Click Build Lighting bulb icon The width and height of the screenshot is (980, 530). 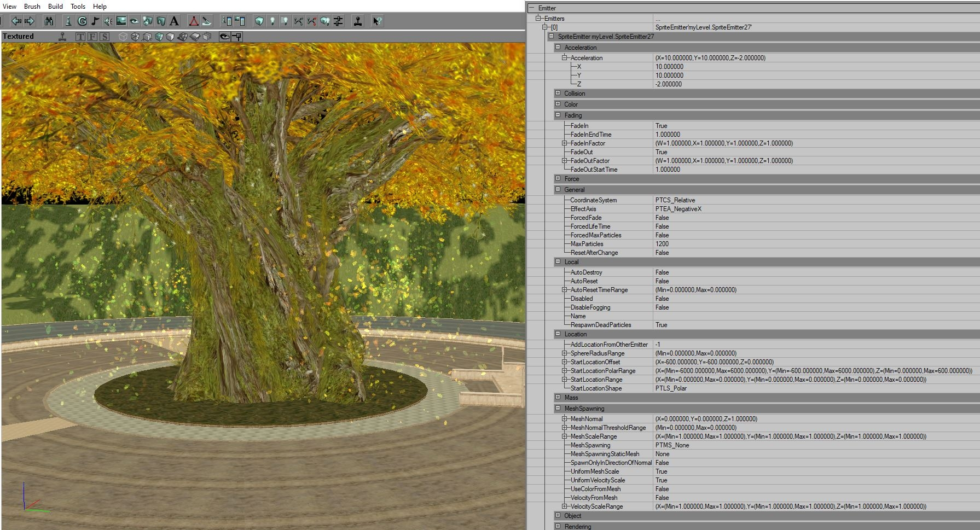click(x=272, y=21)
